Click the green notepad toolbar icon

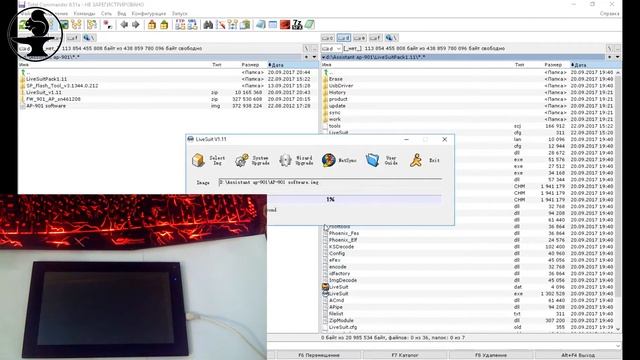(x=309, y=25)
